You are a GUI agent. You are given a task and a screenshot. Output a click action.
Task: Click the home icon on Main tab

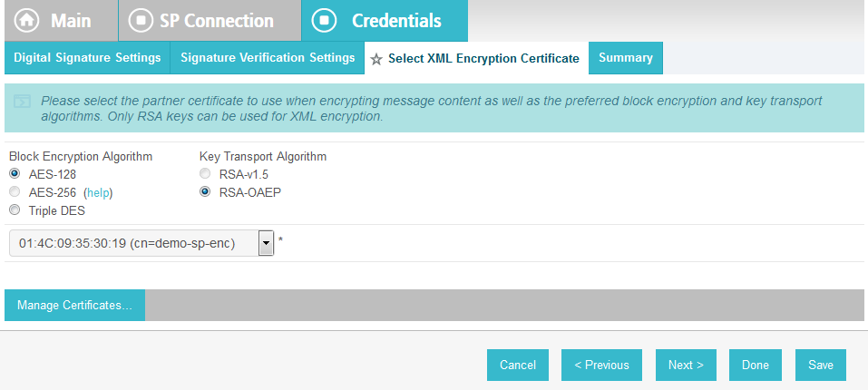pyautogui.click(x=26, y=21)
